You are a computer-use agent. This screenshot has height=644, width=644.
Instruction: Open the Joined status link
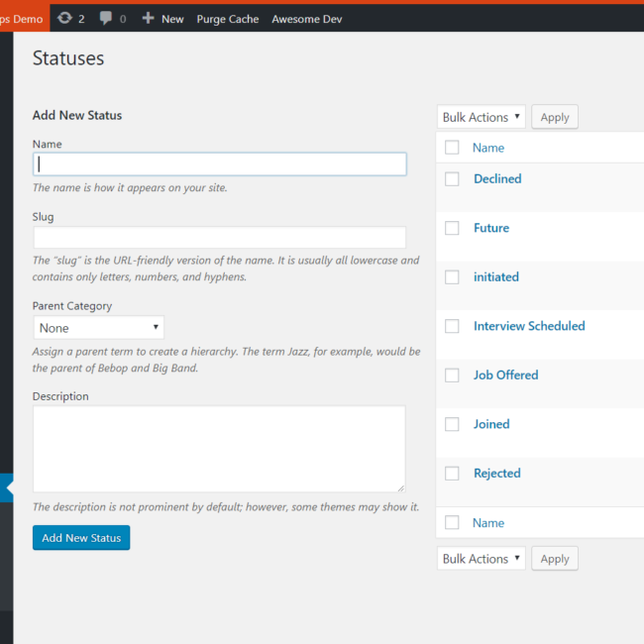click(491, 424)
